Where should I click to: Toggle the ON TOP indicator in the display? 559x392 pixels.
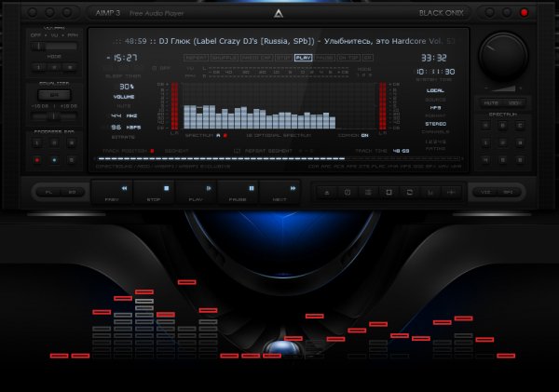point(348,58)
